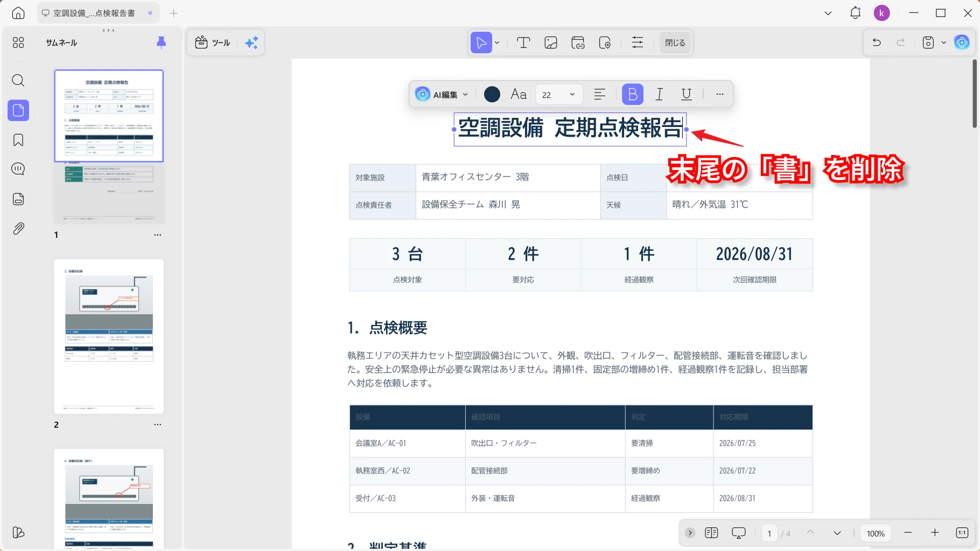Open page 2 thumbnail options menu
The width and height of the screenshot is (980, 551).
coord(157,425)
